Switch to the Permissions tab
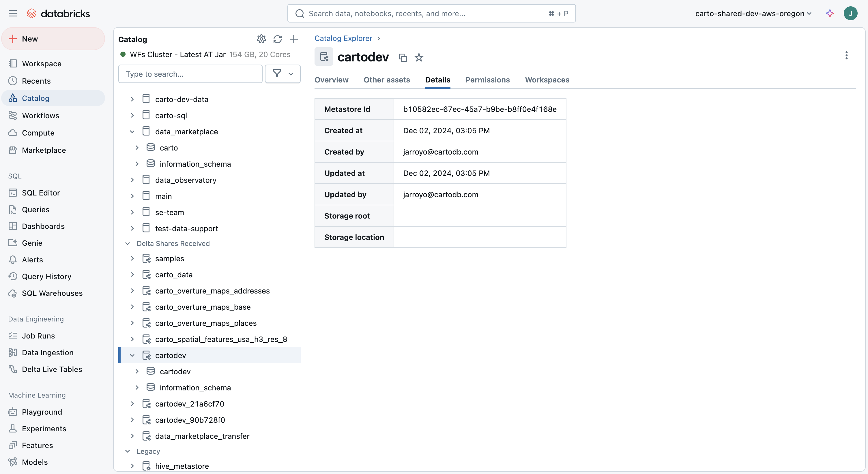Screen dimensions: 868x474 [x=487, y=80]
